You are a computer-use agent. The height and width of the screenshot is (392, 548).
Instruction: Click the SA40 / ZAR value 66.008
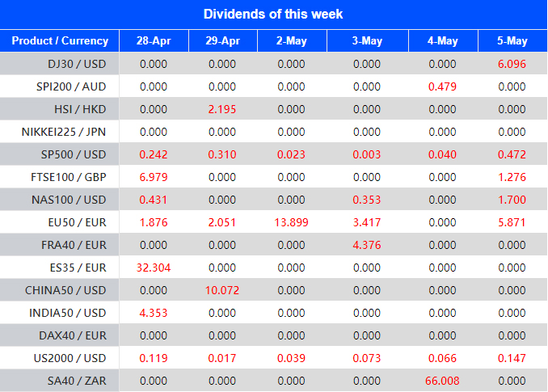click(x=442, y=381)
